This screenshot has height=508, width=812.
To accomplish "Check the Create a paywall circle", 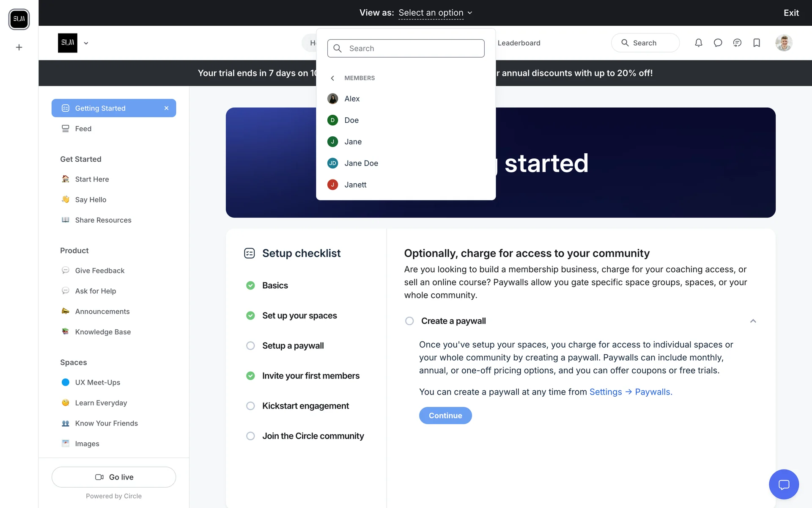I will [x=409, y=321].
